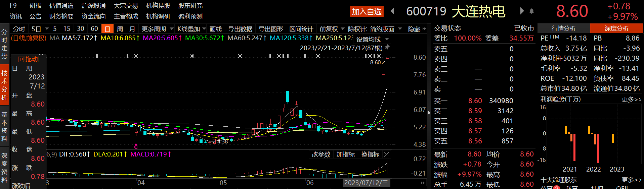Open 技术分析 side tab
The width and height of the screenshot is (644, 189).
tap(4, 85)
